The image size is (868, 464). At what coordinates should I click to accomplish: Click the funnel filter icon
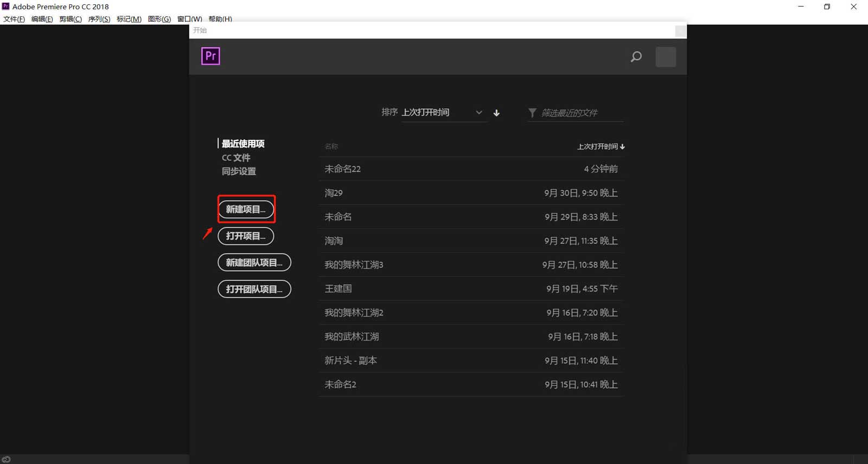(x=532, y=112)
